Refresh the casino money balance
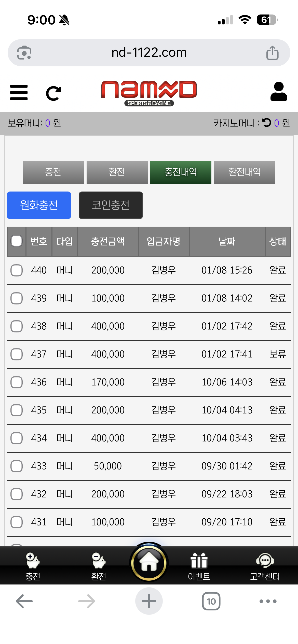Image resolution: width=298 pixels, height=644 pixels. [x=267, y=123]
